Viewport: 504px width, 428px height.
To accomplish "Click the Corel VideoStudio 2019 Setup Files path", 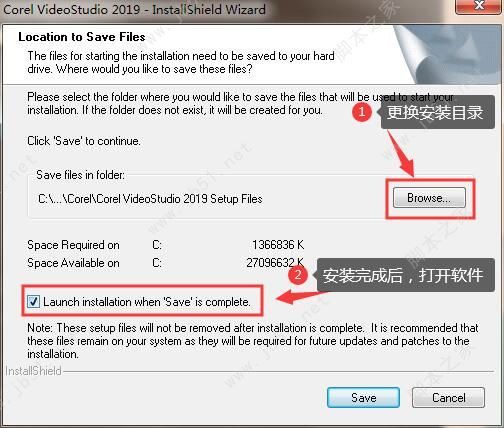I will tap(150, 199).
